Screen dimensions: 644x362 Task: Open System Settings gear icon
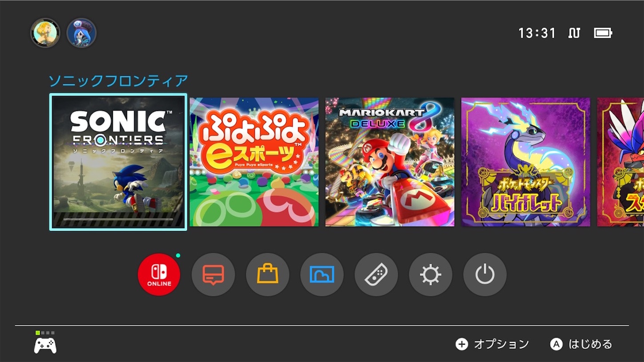[x=431, y=274]
